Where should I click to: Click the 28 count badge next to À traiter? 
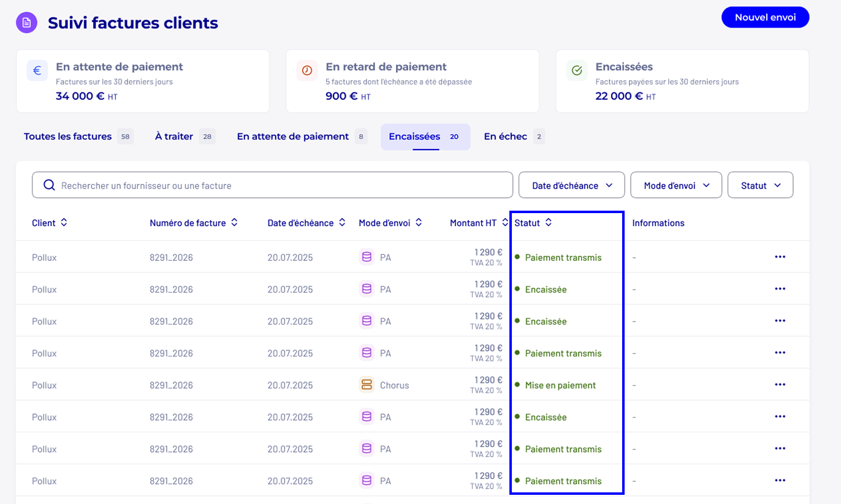point(207,137)
